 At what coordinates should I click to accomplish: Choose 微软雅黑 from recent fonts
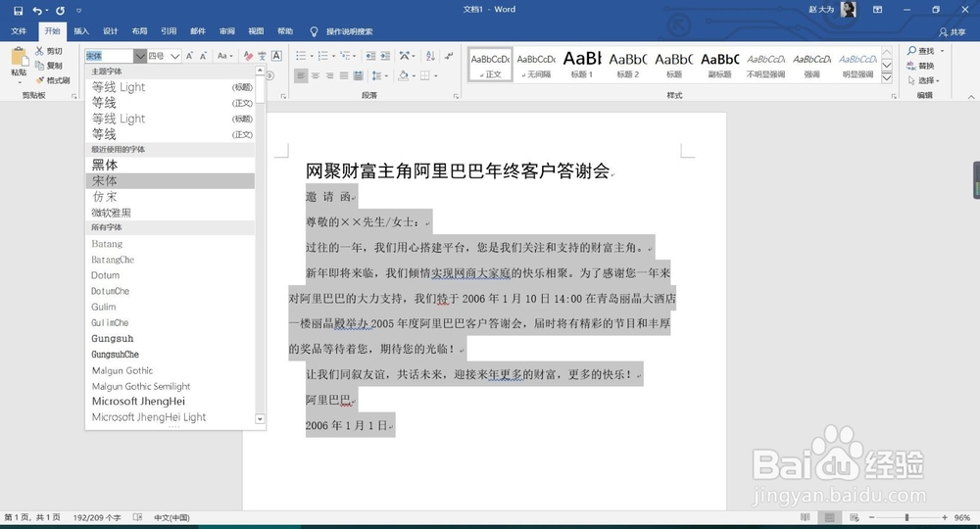tap(170, 213)
